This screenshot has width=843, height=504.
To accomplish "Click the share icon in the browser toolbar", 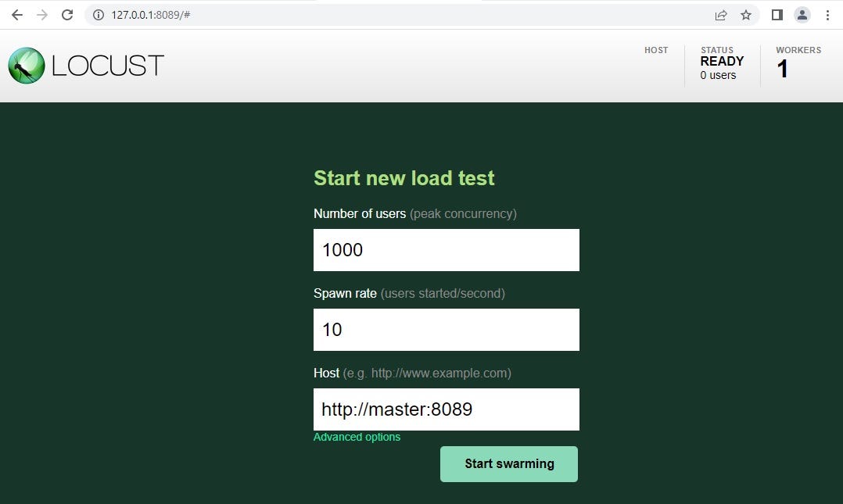I will (x=721, y=14).
